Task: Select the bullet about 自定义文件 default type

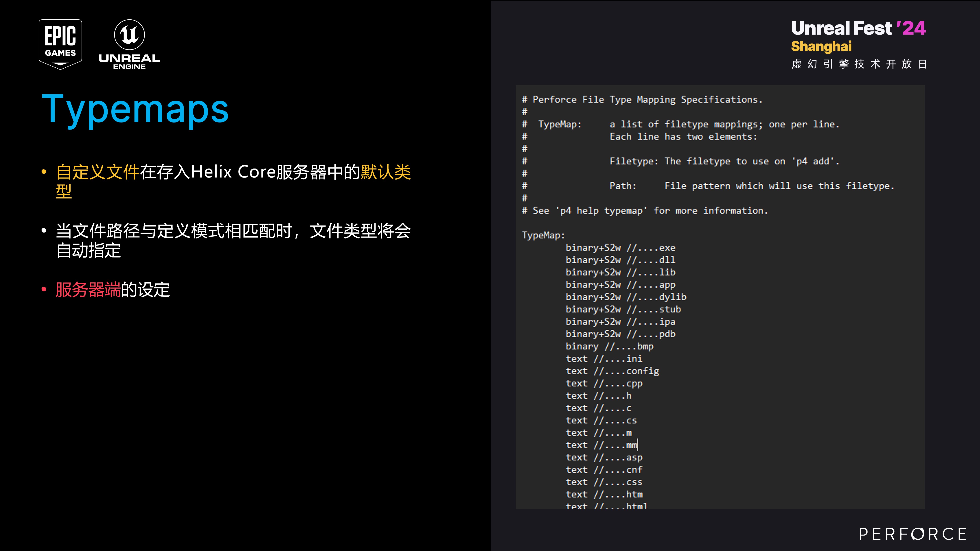Action: click(x=233, y=181)
